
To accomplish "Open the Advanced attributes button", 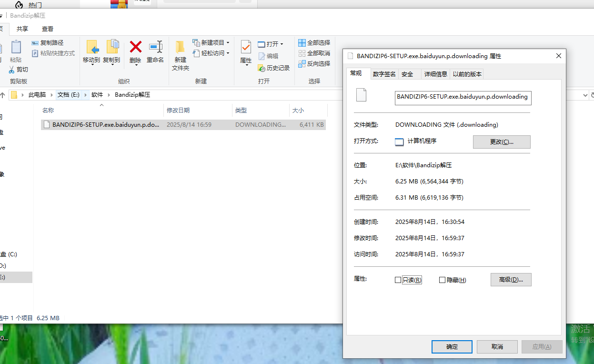I will point(511,280).
